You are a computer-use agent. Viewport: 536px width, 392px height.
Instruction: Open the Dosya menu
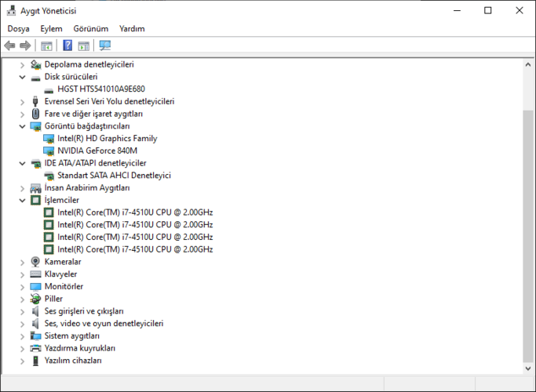(19, 29)
